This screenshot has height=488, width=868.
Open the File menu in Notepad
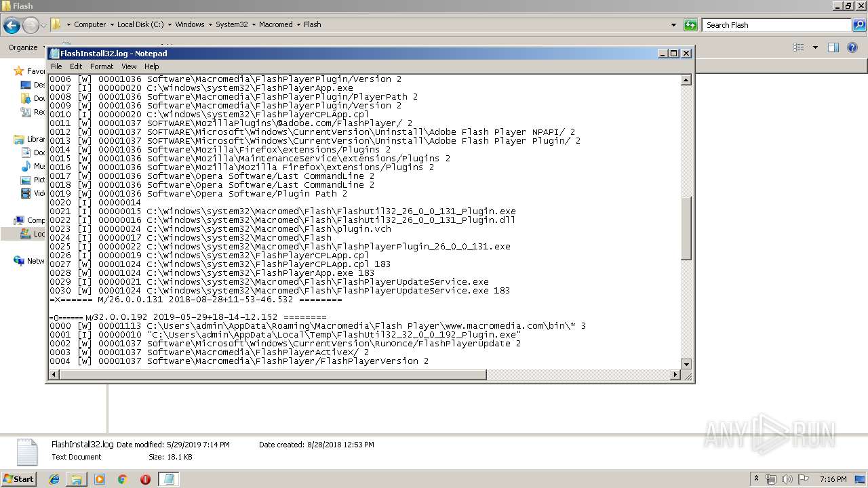click(x=56, y=66)
